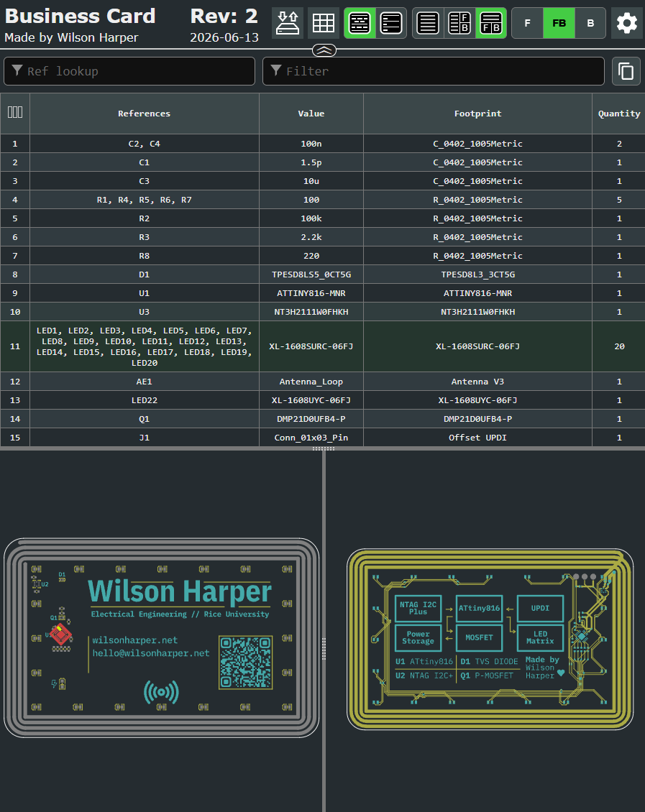
Task: Collapse the header bar with the chevron
Action: point(324,50)
